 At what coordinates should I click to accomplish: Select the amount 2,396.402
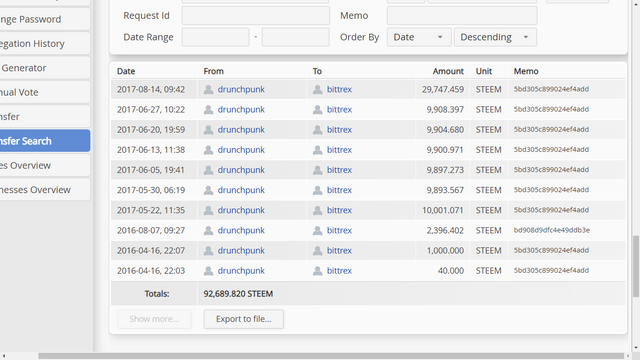(x=445, y=231)
